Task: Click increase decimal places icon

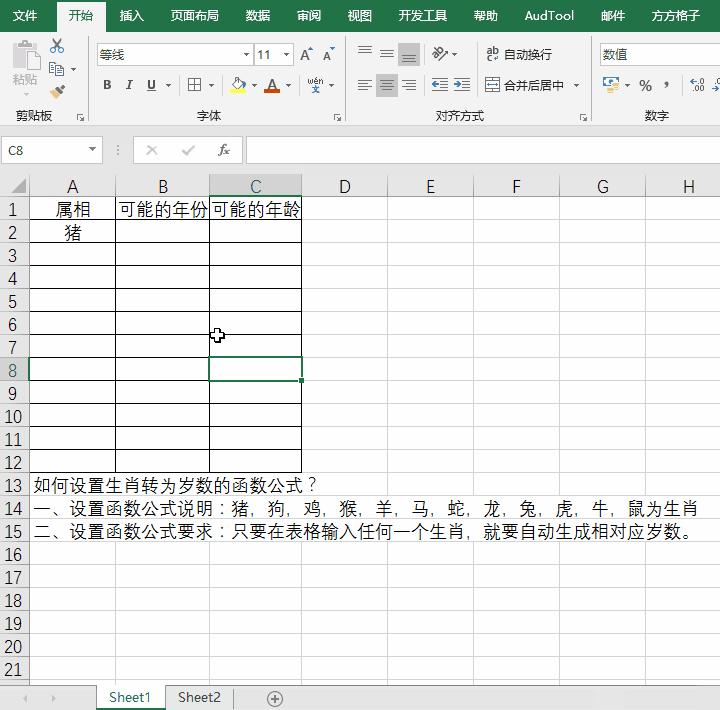Action: [697, 85]
